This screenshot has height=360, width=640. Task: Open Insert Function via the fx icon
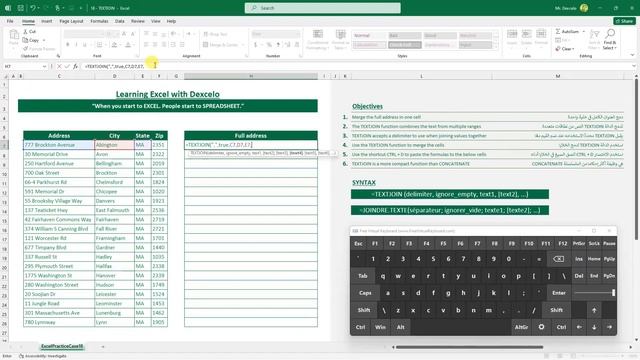click(x=75, y=66)
